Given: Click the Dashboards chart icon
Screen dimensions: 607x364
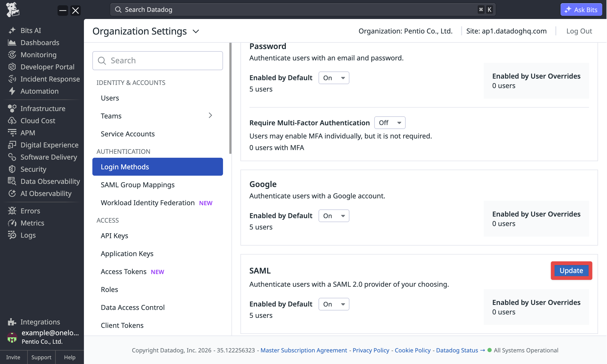Looking at the screenshot, I should click(x=12, y=43).
